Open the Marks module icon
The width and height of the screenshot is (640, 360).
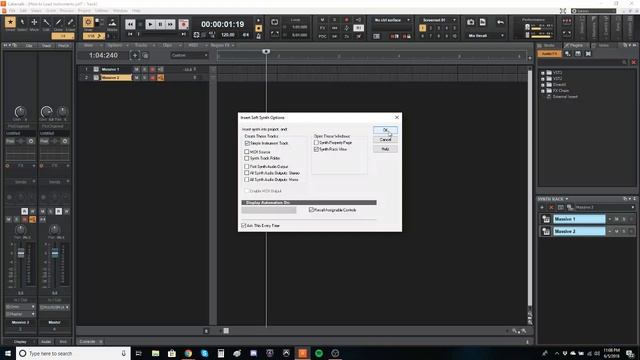click(112, 22)
